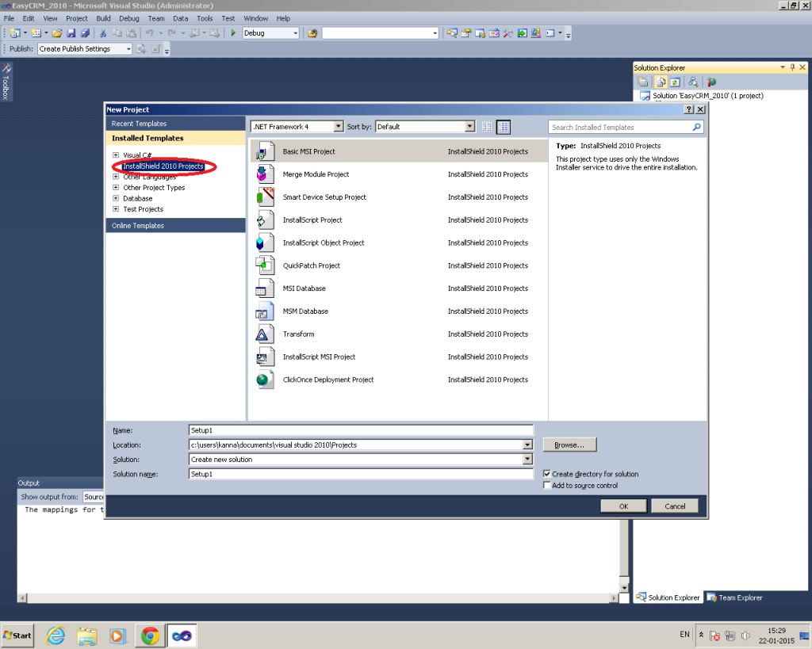Open the Tools menu
This screenshot has width=812, height=649.
[x=205, y=18]
